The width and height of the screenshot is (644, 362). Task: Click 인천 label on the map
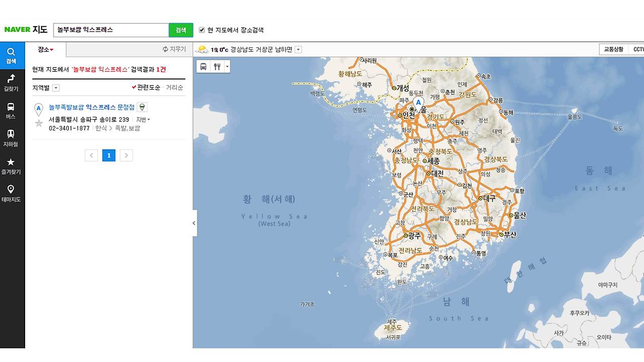pyautogui.click(x=408, y=115)
